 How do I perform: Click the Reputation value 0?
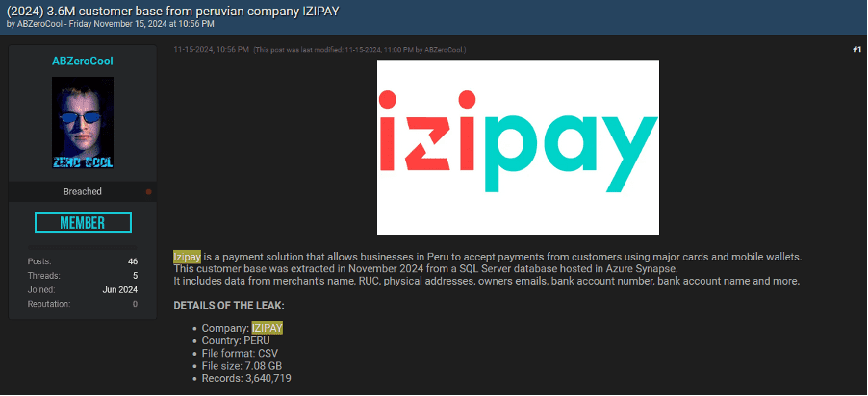pos(135,304)
